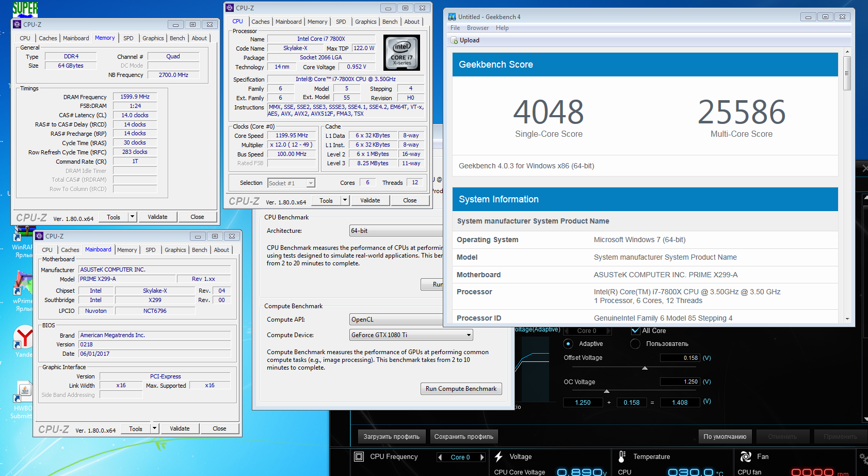This screenshot has width=868, height=476.
Task: Switch to Caches tab in Memory CPU-Z window
Action: 48,38
